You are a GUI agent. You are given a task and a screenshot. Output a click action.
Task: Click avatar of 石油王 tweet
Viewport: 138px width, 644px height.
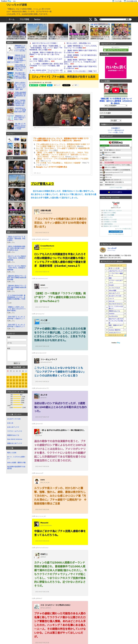[37, 555]
